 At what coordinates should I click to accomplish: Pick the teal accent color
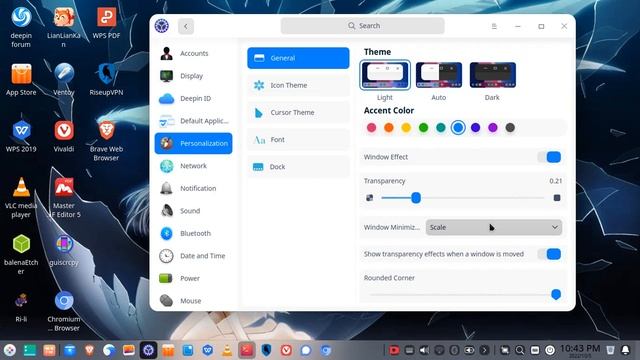[441, 128]
